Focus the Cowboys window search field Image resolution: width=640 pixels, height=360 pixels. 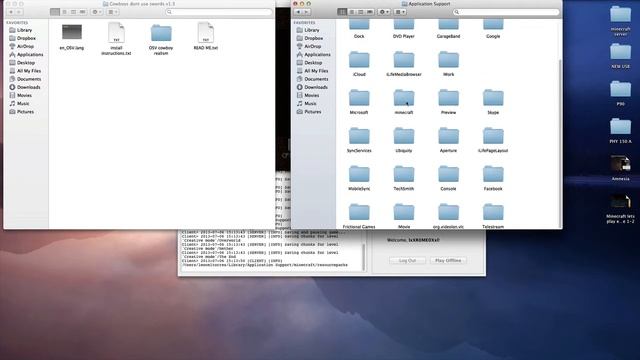click(x=219, y=12)
